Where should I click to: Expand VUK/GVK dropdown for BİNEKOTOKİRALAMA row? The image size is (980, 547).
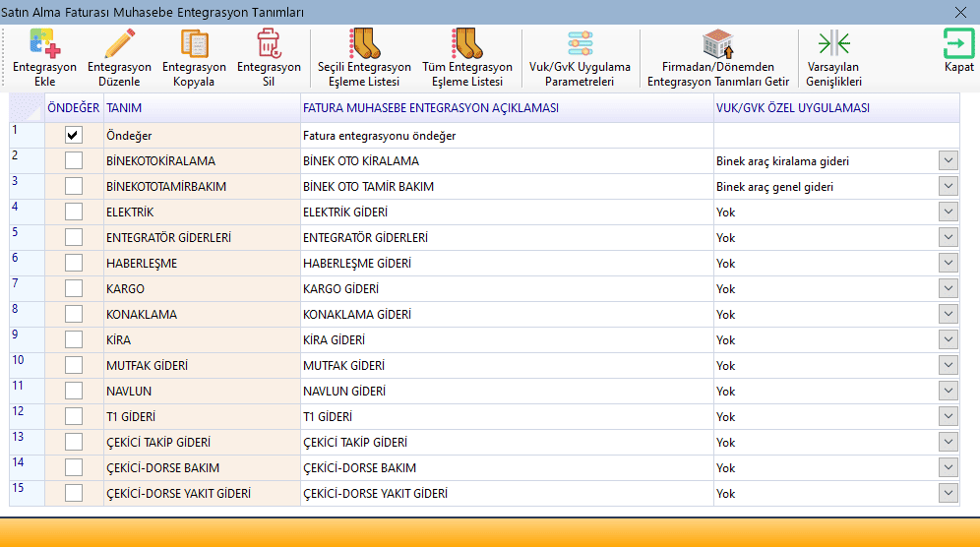click(x=948, y=160)
